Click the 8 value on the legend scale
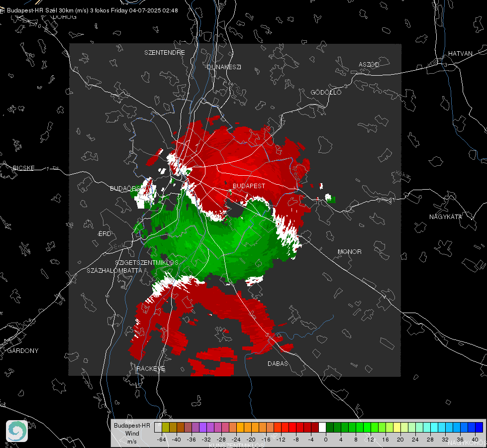487x448 pixels. [x=355, y=440]
